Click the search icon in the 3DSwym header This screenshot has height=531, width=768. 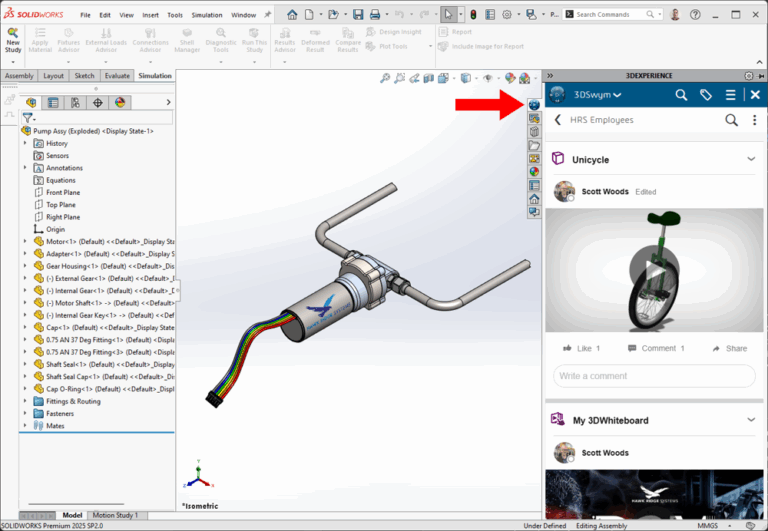[681, 95]
